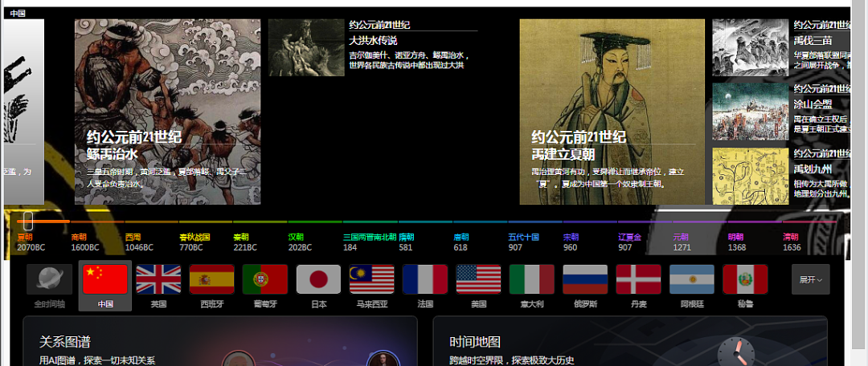Jump to 唐朝 618 on timeline
Image resolution: width=868 pixels, height=366 pixels.
point(461,242)
